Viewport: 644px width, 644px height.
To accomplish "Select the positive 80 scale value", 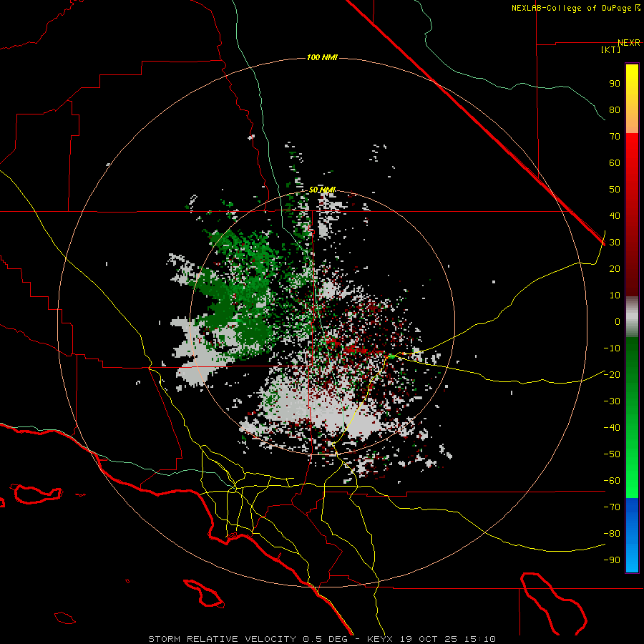I will (615, 109).
